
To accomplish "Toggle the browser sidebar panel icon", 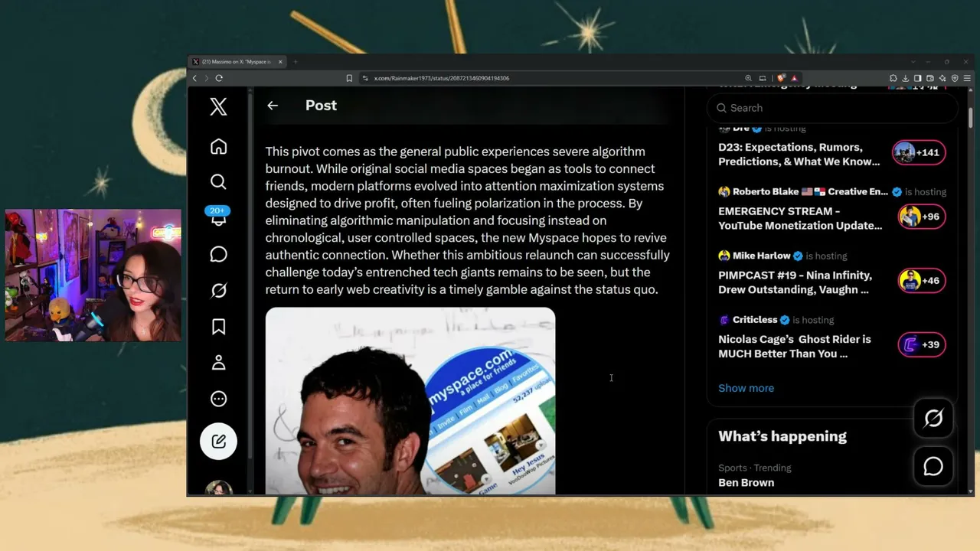I will coord(917,78).
